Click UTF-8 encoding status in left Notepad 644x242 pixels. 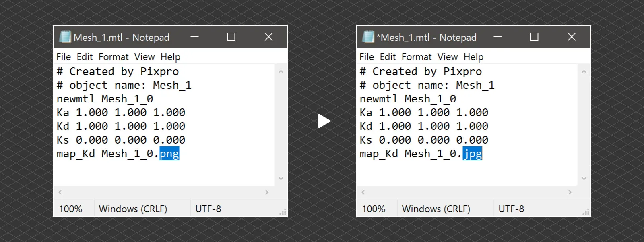pyautogui.click(x=208, y=209)
